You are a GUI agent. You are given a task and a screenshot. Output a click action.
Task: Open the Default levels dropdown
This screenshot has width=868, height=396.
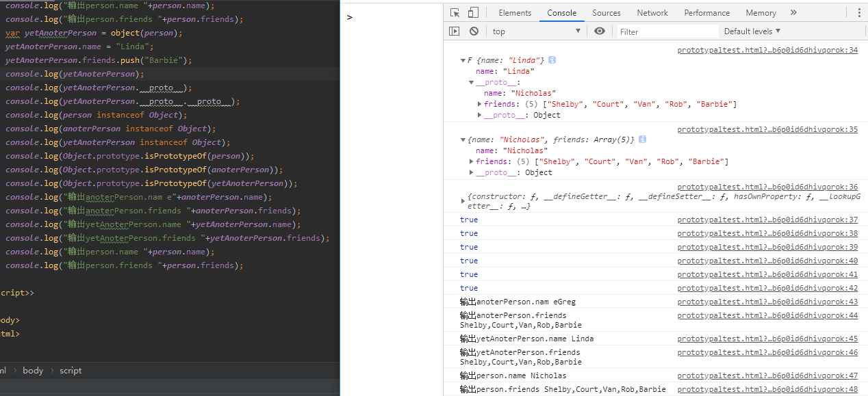(752, 31)
